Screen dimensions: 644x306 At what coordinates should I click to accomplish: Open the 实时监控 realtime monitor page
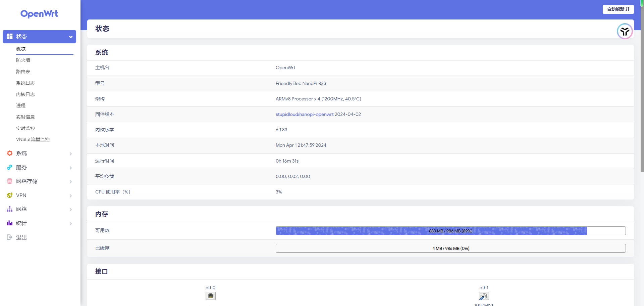pyautogui.click(x=25, y=128)
